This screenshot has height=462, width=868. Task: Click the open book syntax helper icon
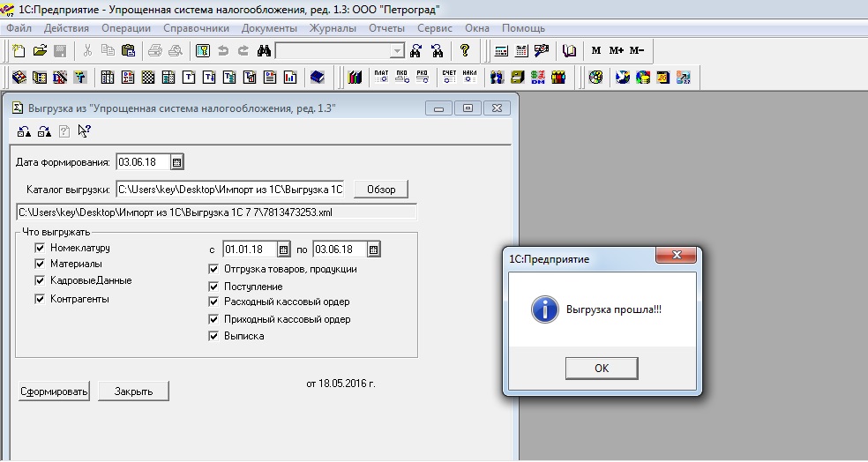click(x=569, y=50)
